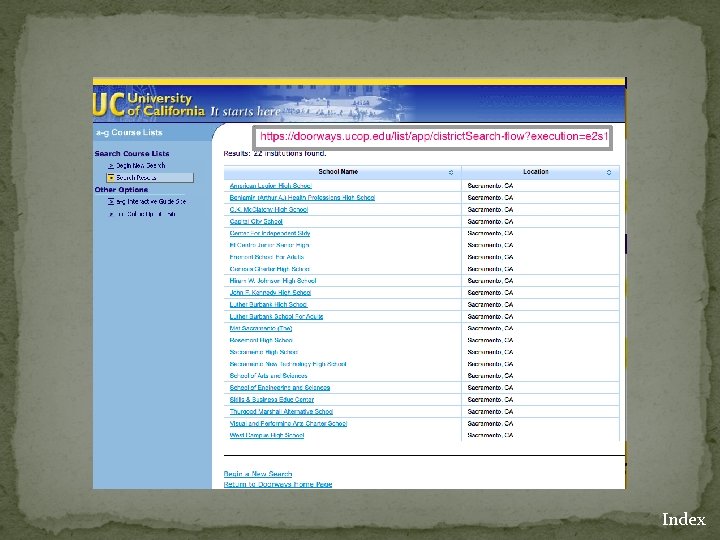Open Health Professions High School link
Screen dimensions: 720x540
pos(302,197)
